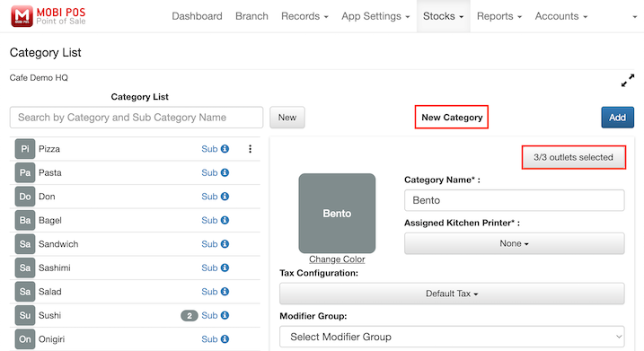Click the Sa badge for Sashimi
This screenshot has width=644, height=351.
point(25,268)
